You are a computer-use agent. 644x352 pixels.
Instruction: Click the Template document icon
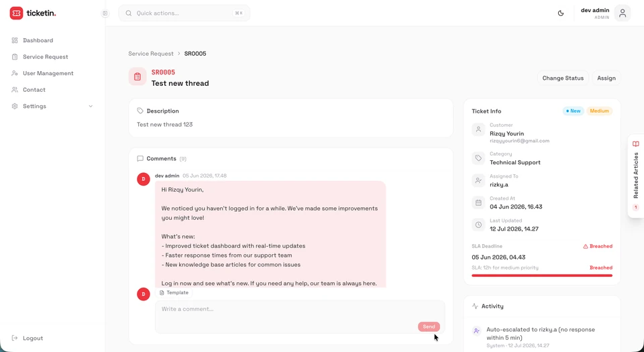[162, 292]
